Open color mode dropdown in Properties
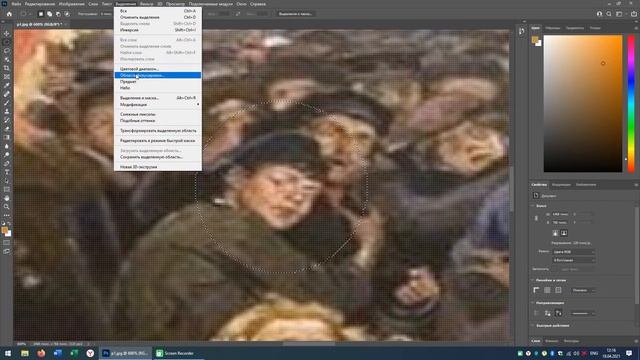The image size is (640, 360). click(573, 252)
